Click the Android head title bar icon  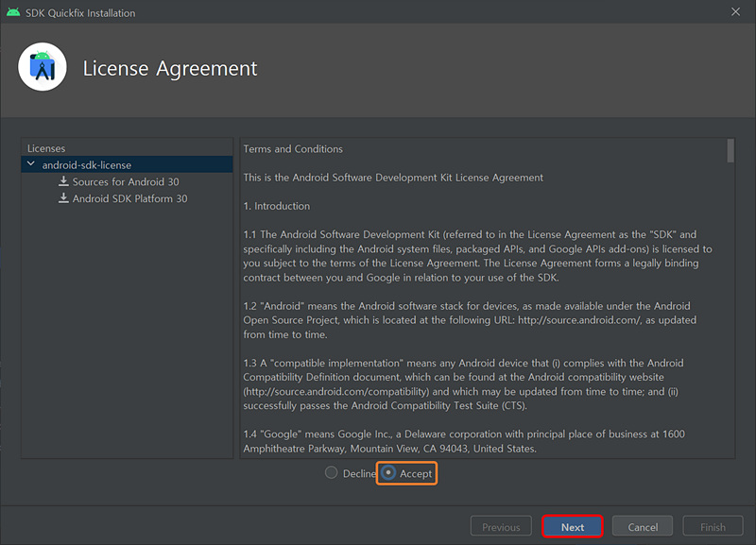tap(13, 12)
